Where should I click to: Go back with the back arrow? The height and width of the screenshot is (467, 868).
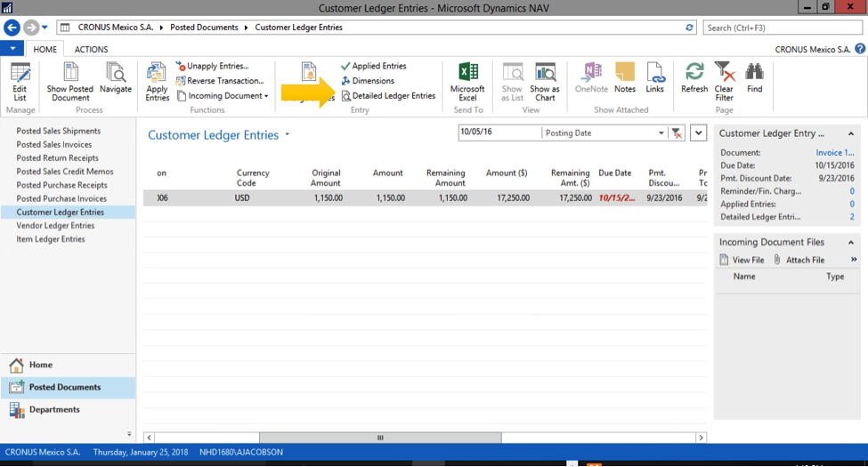tap(12, 27)
